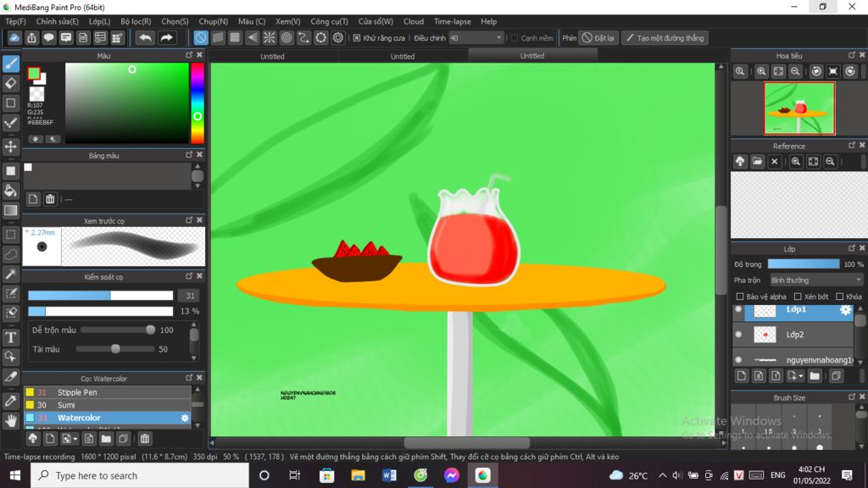
Task: Enable the Xén bớt checkbox
Action: click(798, 297)
